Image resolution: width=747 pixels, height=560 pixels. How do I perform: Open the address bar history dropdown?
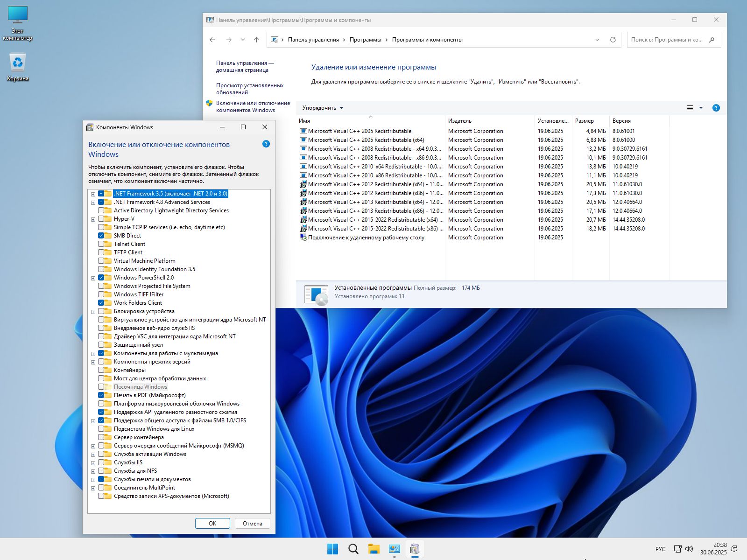(597, 40)
